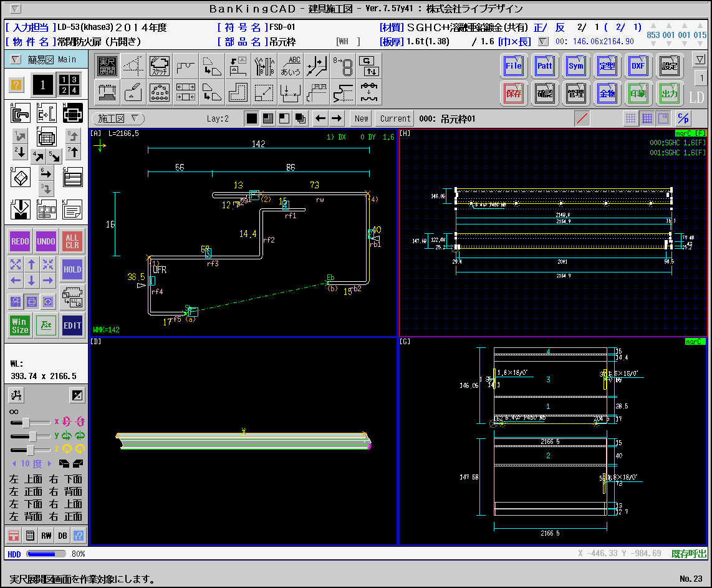712x588 pixels.
Task: Decrease rotation angle left of 10 度
Action: click(x=14, y=463)
